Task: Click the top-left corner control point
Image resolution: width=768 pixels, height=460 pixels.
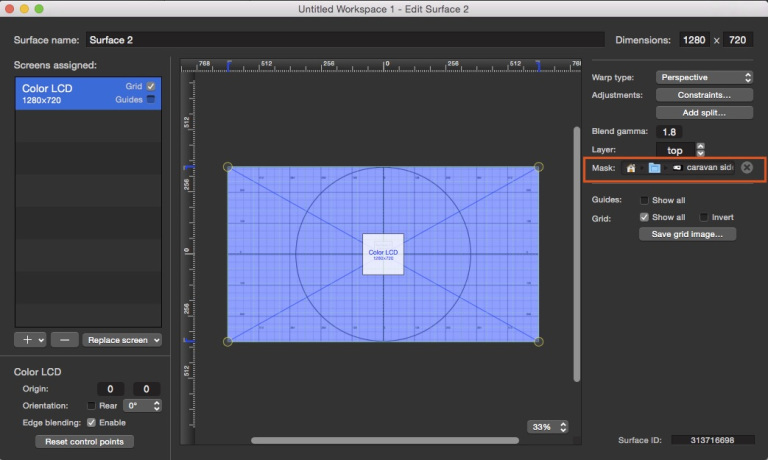Action: point(228,167)
